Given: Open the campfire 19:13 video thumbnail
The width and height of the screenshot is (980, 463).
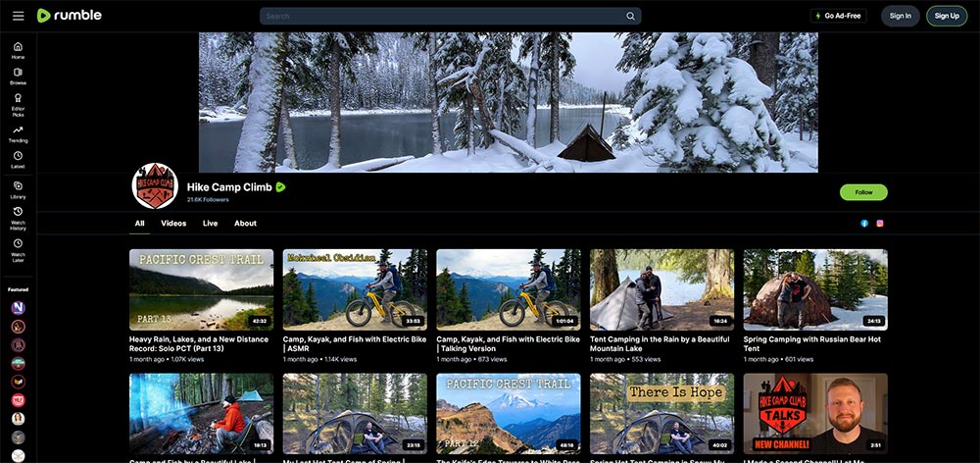Looking at the screenshot, I should pyautogui.click(x=201, y=414).
